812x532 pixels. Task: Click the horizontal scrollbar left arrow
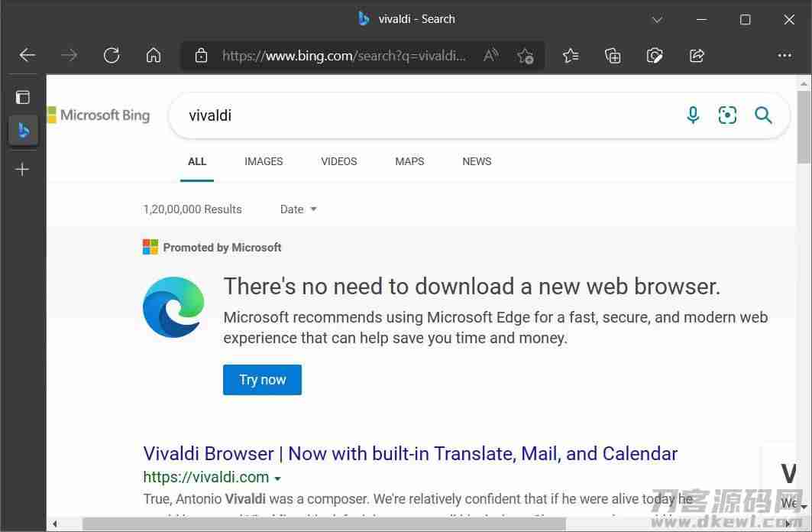point(54,524)
